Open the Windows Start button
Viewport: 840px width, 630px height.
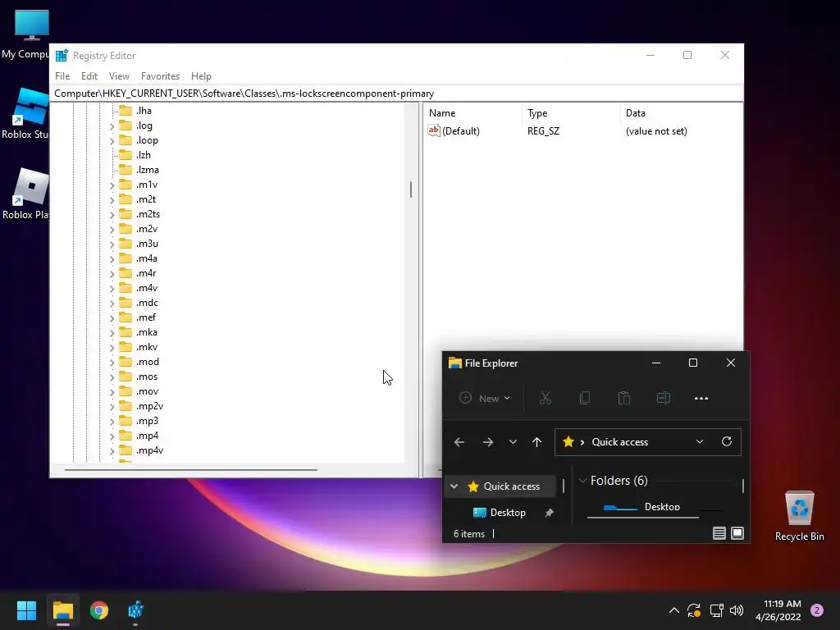(x=26, y=610)
